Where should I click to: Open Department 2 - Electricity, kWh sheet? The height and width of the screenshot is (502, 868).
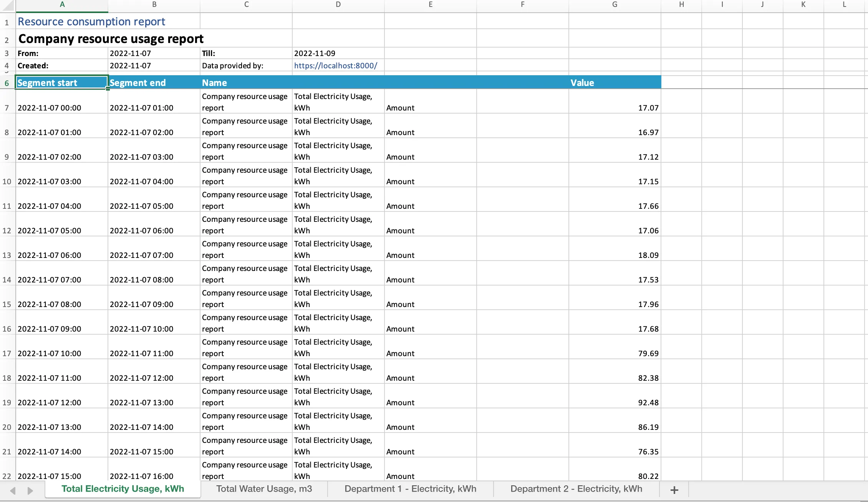pos(576,489)
